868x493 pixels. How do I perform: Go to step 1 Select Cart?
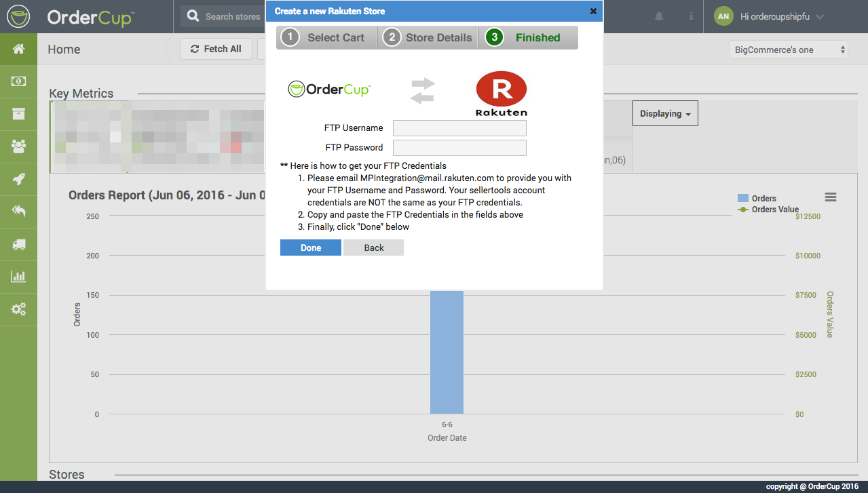pos(326,37)
